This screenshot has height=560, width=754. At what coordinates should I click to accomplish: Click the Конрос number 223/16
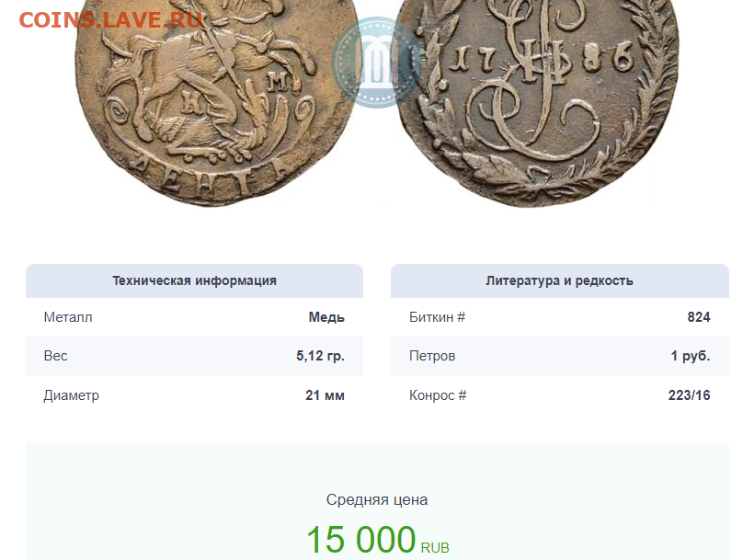689,395
